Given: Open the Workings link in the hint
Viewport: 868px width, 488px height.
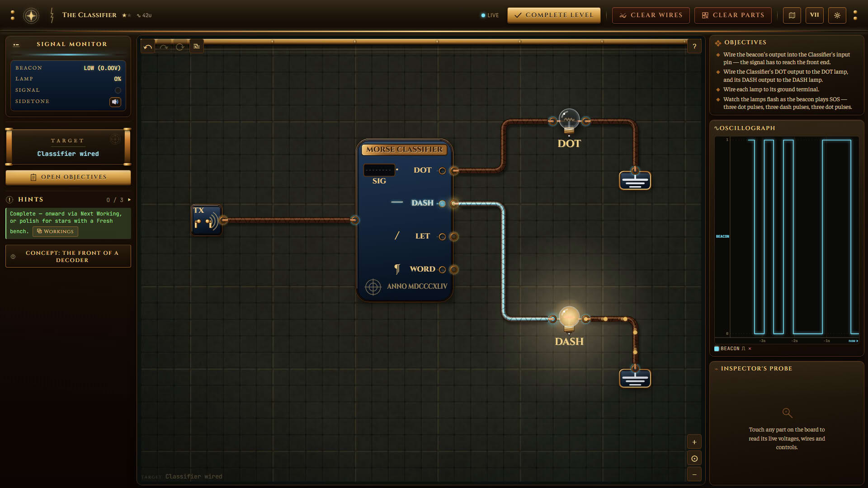Looking at the screenshot, I should click(55, 231).
